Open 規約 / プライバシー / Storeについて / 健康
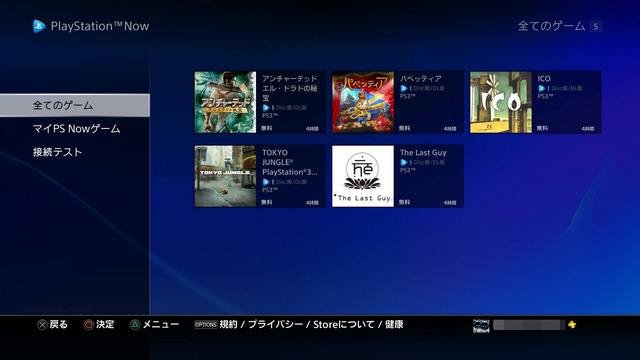This screenshot has width=640, height=360. tap(311, 324)
